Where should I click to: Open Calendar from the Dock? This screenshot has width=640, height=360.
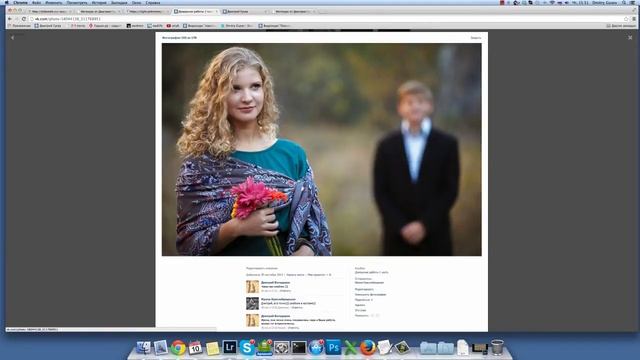pos(195,347)
